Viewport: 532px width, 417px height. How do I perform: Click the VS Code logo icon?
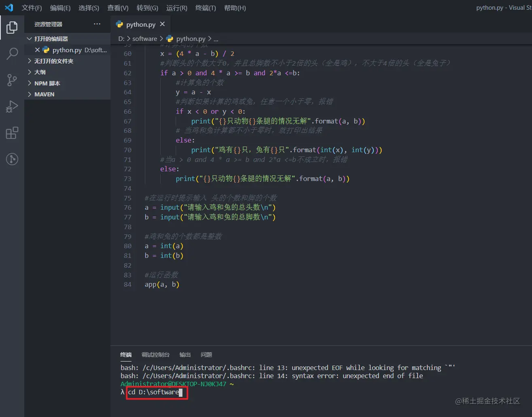[9, 8]
